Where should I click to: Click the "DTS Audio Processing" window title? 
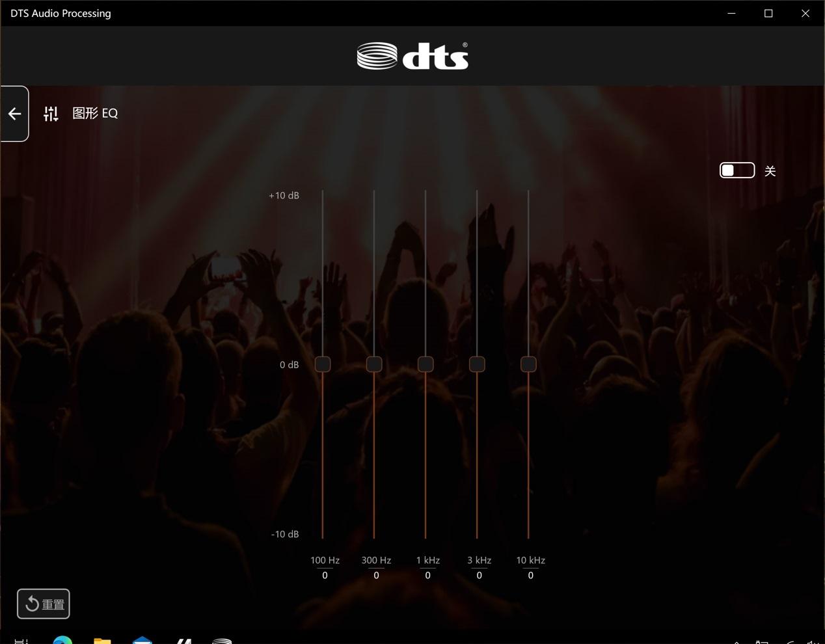pyautogui.click(x=61, y=13)
